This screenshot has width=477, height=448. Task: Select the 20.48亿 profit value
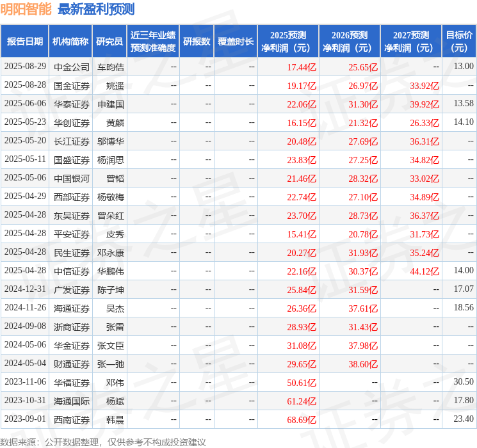click(x=302, y=141)
